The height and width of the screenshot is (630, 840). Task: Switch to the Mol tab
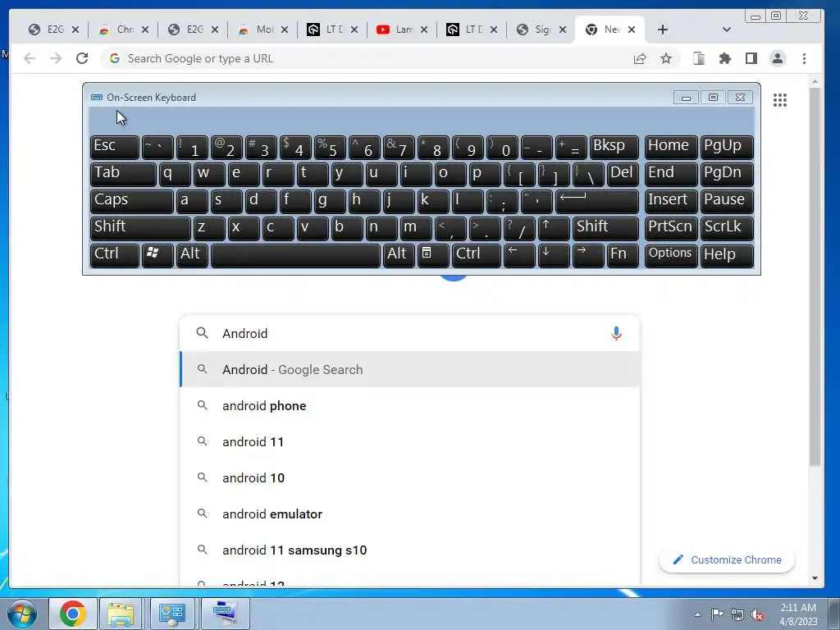tap(263, 30)
